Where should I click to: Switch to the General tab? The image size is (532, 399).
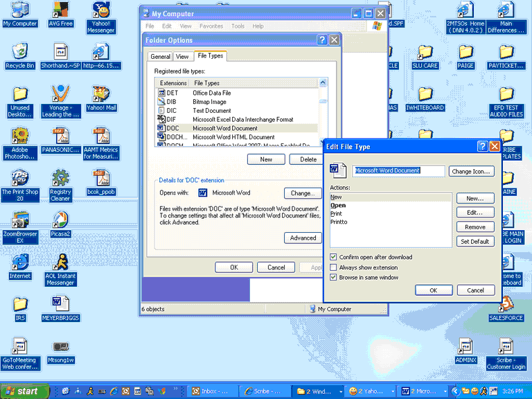pyautogui.click(x=160, y=57)
